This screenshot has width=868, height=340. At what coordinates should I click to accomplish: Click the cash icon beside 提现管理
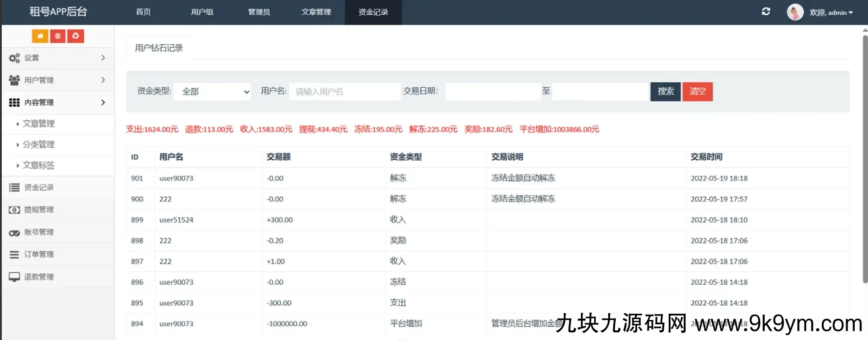pos(14,210)
